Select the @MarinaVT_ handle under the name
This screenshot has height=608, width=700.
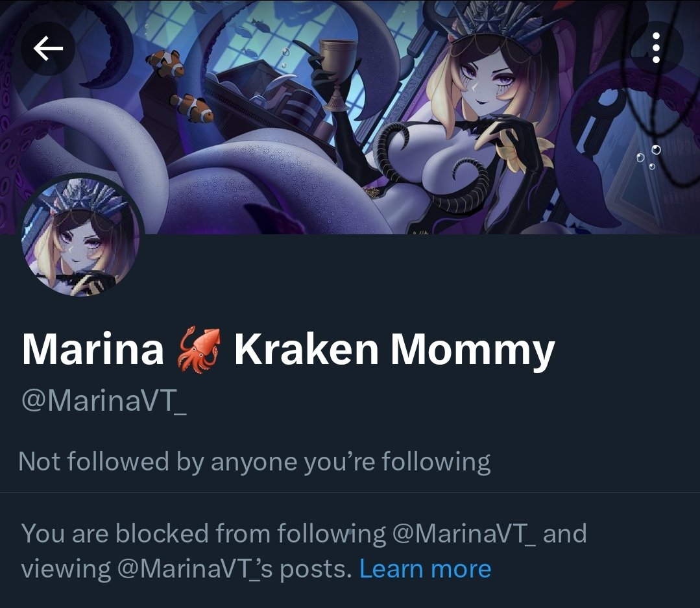(104, 400)
